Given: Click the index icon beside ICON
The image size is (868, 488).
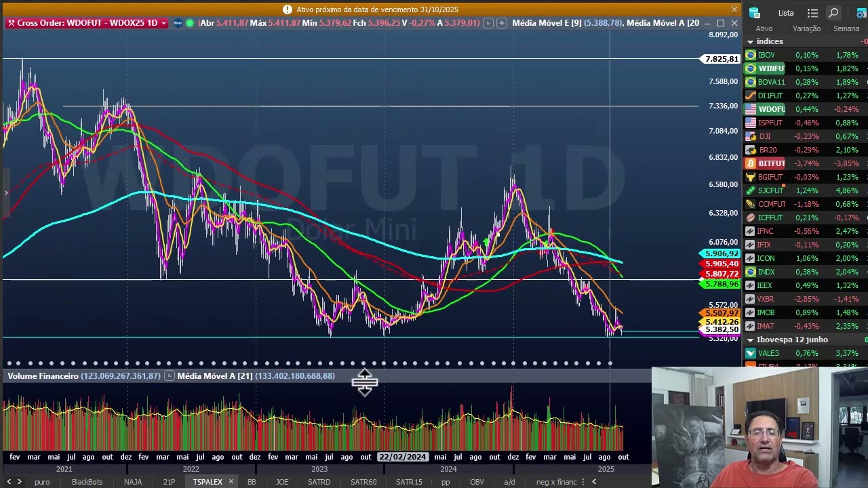Looking at the screenshot, I should point(750,258).
